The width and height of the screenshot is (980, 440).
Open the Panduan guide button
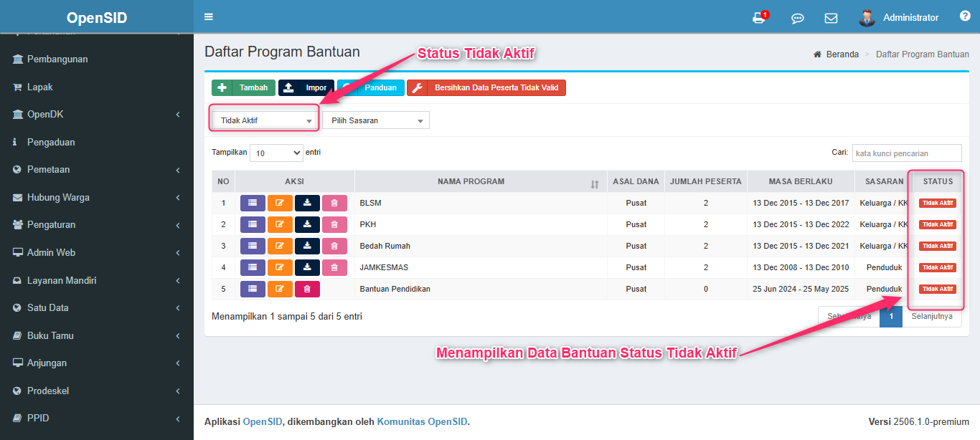click(x=371, y=87)
